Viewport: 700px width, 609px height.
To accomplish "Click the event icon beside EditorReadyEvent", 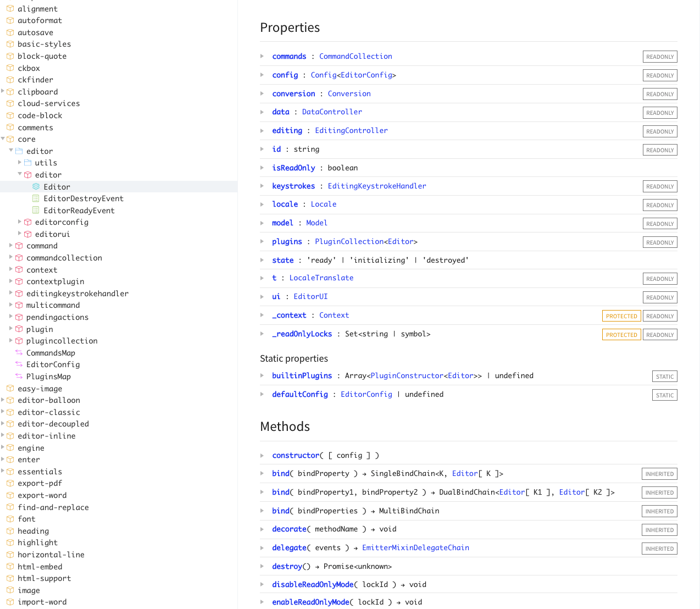I will 36,211.
